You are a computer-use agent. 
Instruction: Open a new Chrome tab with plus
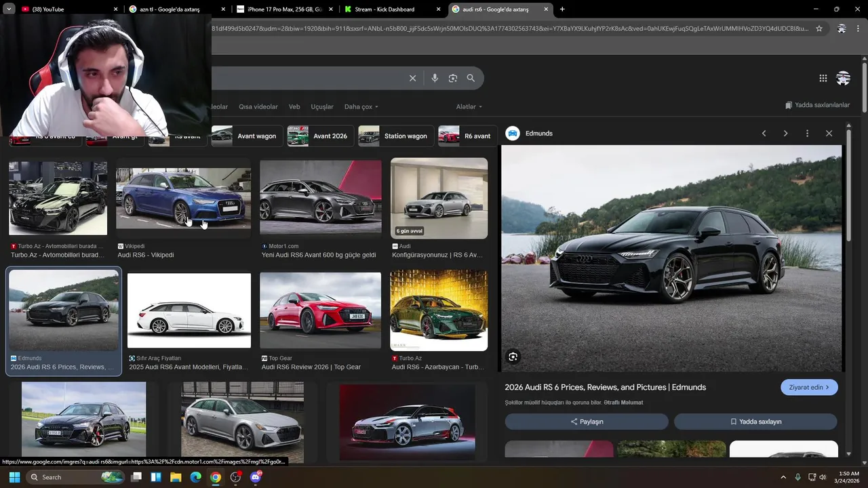point(562,9)
